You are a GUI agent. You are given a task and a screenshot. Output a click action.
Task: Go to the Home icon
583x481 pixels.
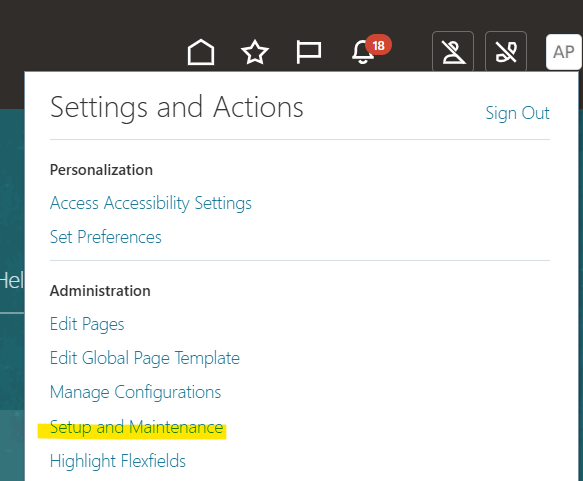tap(201, 52)
